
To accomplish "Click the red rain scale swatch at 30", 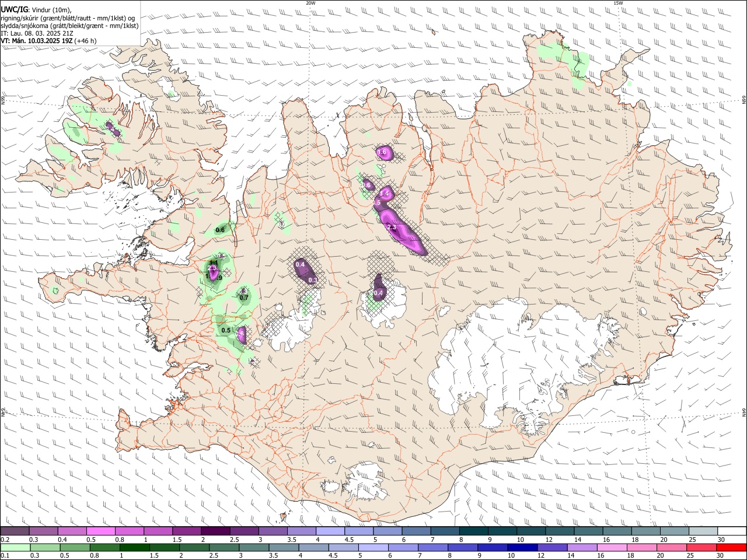I will point(732,548).
